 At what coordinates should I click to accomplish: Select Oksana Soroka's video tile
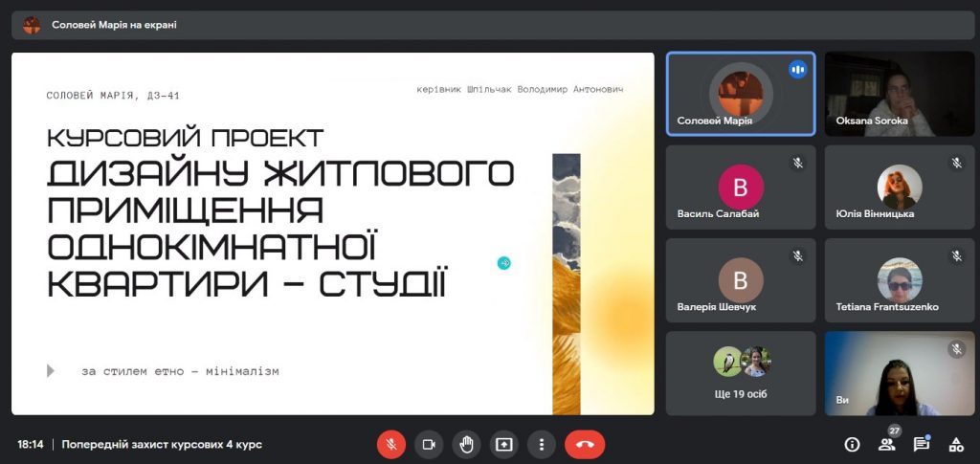pos(900,93)
